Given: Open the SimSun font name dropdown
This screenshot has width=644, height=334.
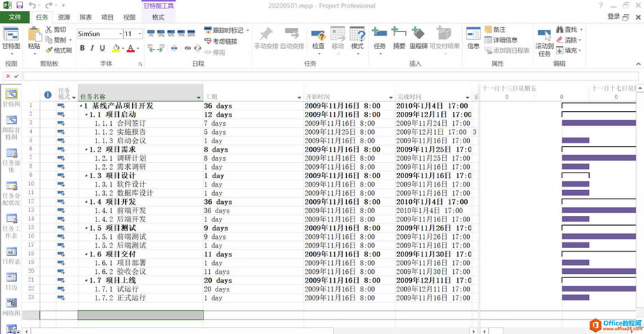Looking at the screenshot, I should pos(118,34).
